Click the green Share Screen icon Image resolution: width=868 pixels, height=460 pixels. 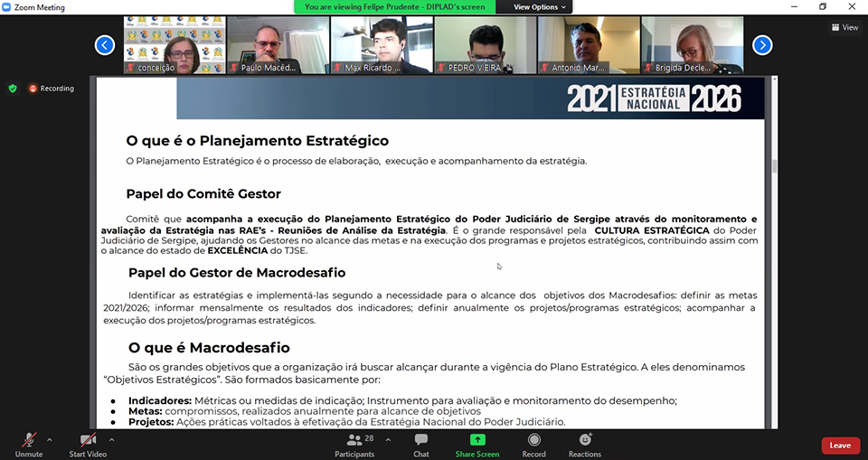pos(476,440)
